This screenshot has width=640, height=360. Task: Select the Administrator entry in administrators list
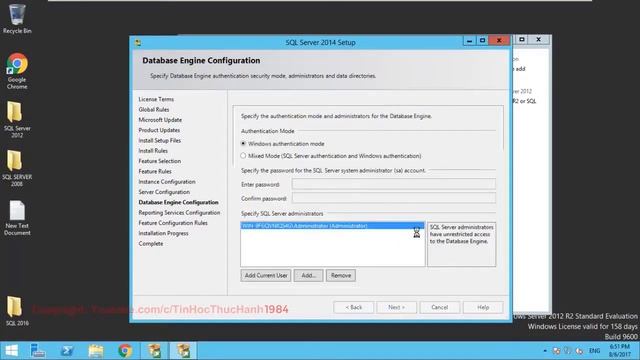[x=332, y=226]
